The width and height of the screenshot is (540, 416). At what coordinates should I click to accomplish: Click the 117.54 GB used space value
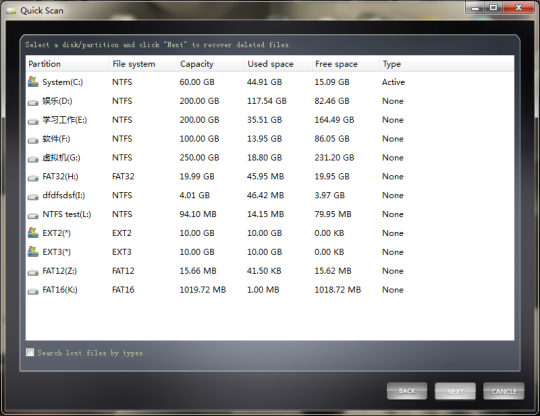pyautogui.click(x=267, y=101)
